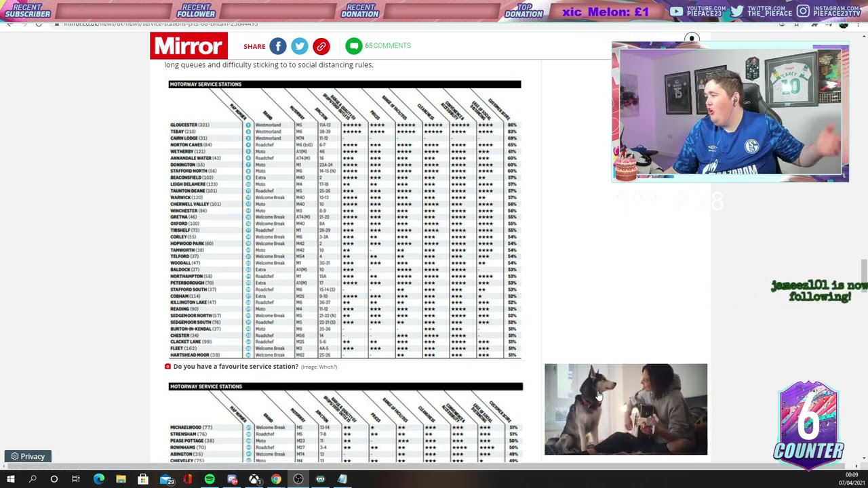Copy the article link via the red link icon

point(321,45)
